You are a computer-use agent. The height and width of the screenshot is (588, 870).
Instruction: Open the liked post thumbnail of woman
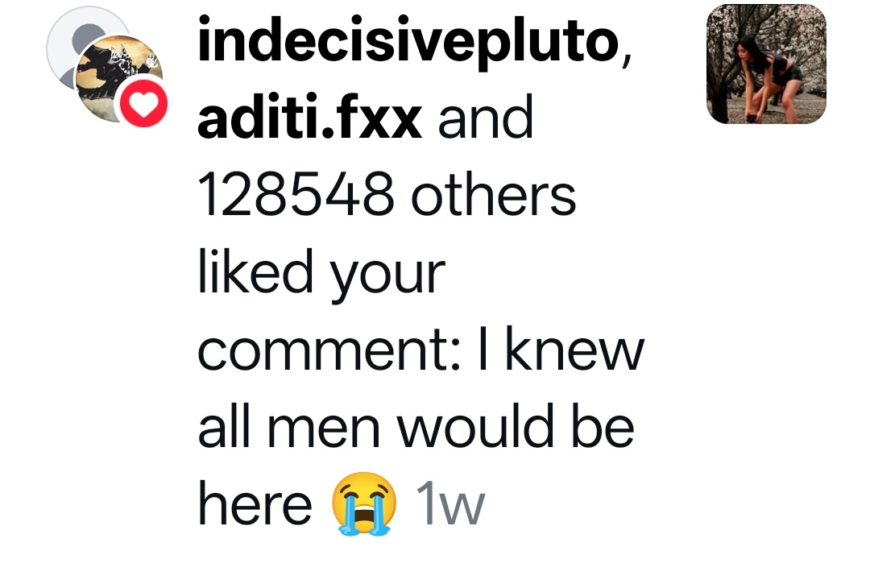(766, 64)
